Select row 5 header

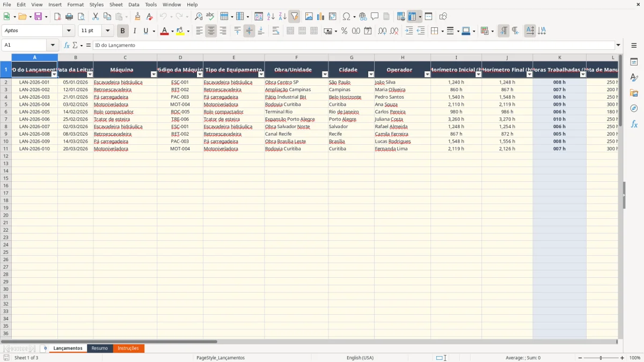coord(6,105)
